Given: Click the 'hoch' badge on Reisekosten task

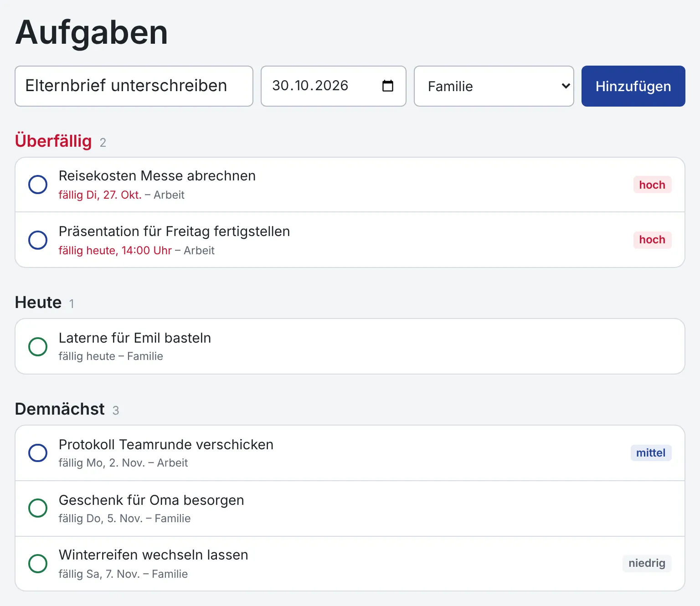Looking at the screenshot, I should [x=652, y=185].
